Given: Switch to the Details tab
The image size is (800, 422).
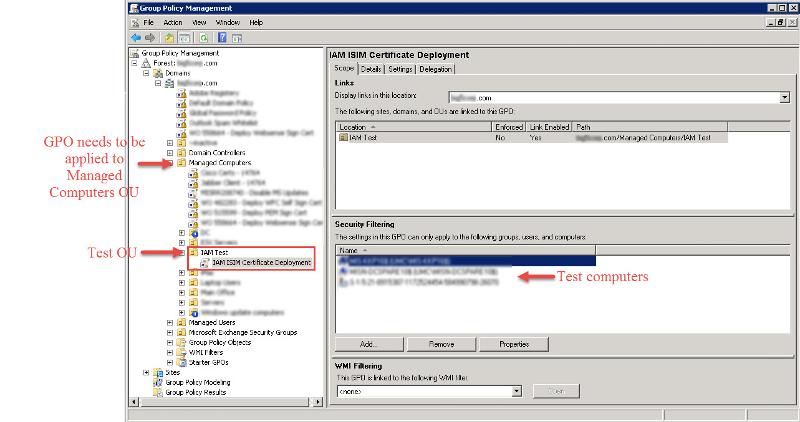Looking at the screenshot, I should tap(371, 69).
